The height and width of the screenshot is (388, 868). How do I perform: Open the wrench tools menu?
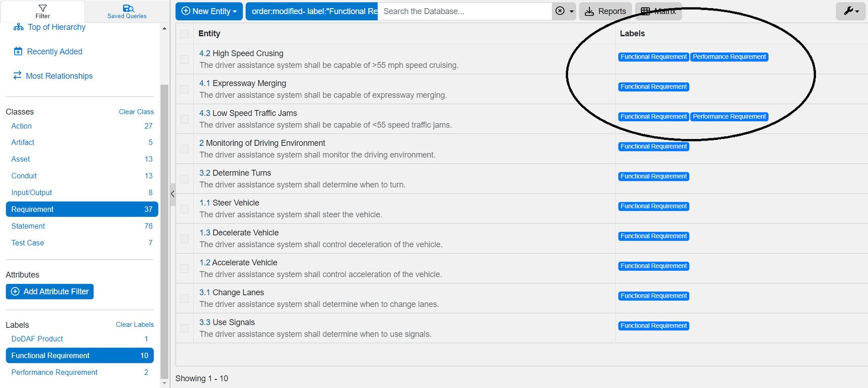851,11
